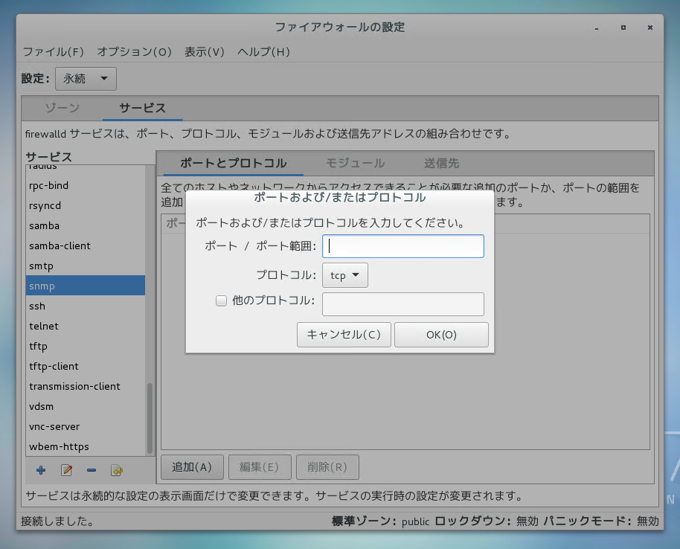Select telnet service entry

(85, 326)
